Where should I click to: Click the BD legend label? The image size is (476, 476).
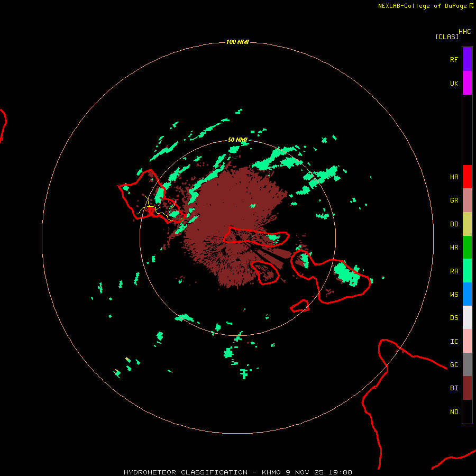(454, 224)
